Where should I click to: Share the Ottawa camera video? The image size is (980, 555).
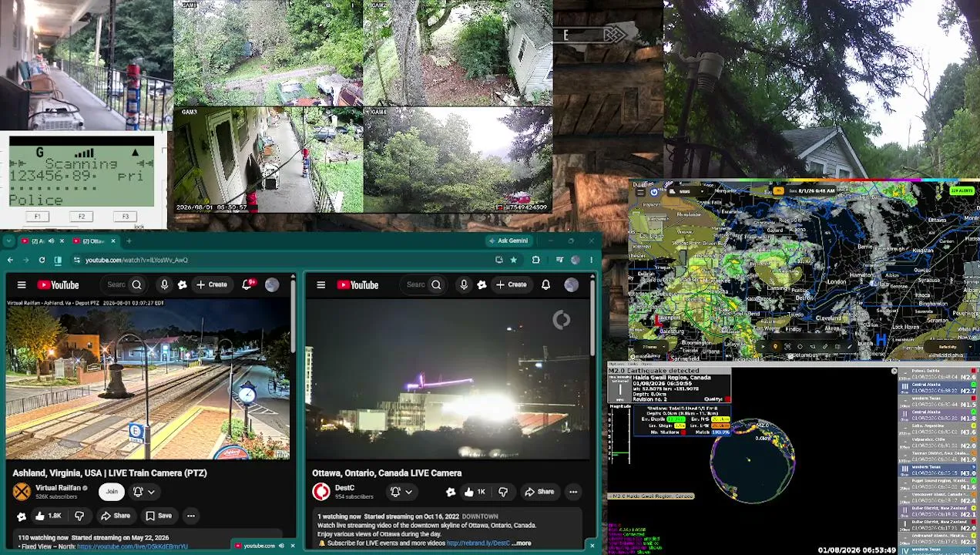(539, 492)
